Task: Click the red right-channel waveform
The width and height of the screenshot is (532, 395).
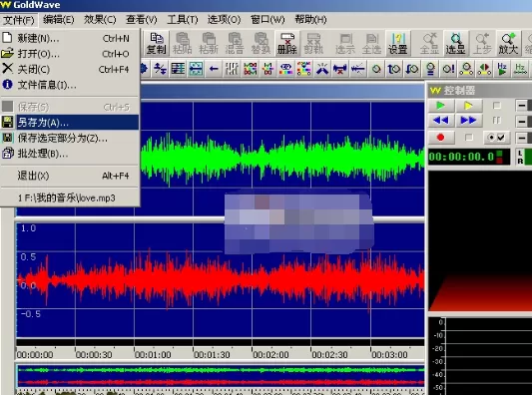Action: point(221,280)
